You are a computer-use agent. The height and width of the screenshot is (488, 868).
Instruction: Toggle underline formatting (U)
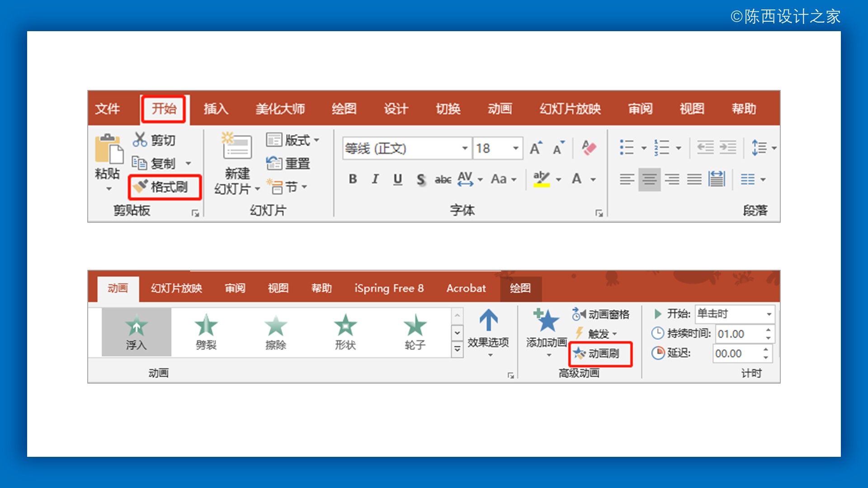point(398,179)
